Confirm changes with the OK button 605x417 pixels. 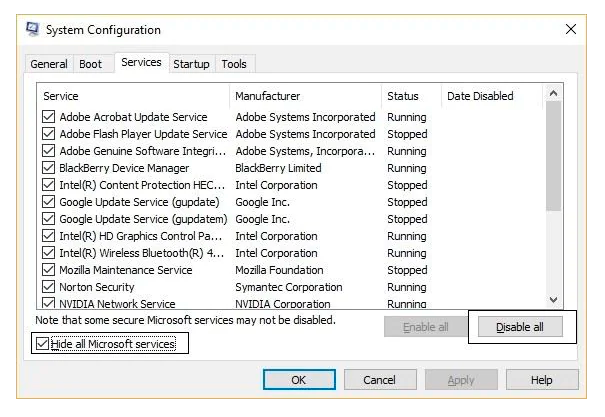point(299,380)
